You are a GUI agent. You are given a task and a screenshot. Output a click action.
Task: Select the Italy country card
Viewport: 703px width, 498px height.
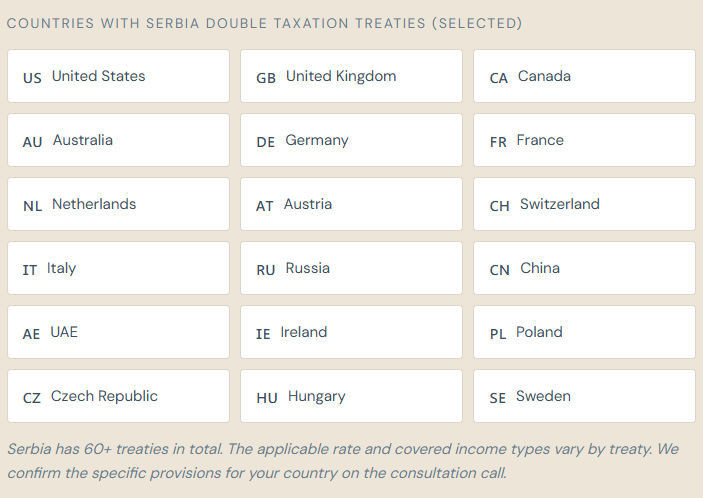118,268
